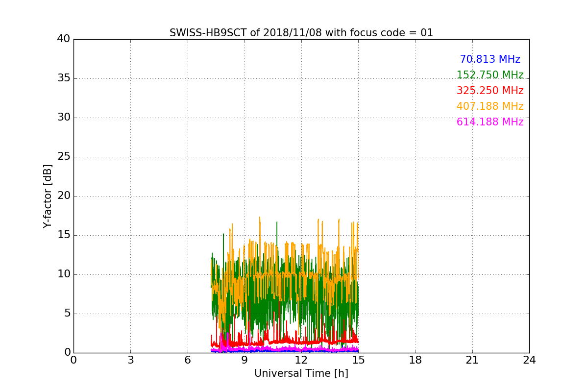588x392 pixels.
Task: Click the y-axis tick label 35
Action: click(64, 78)
